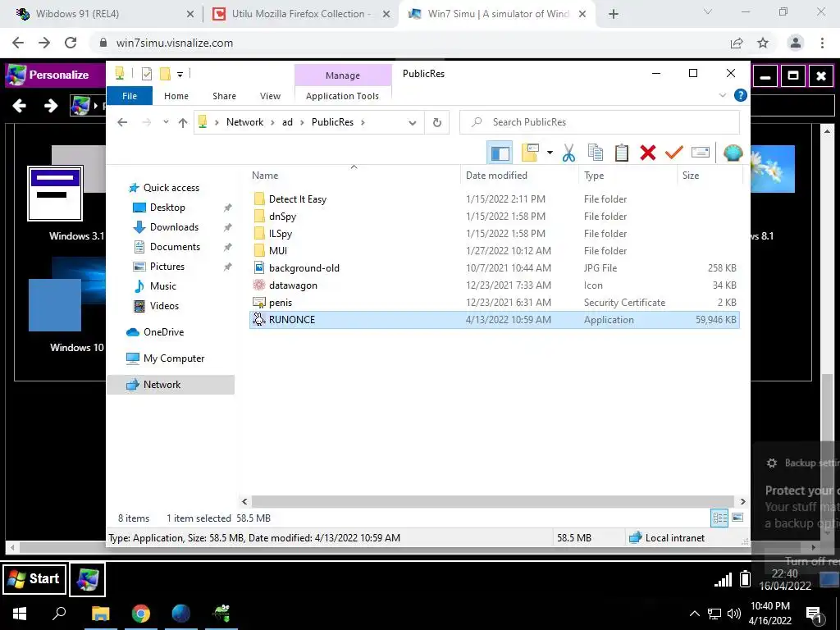Go up one folder level
This screenshot has width=840, height=630.
coord(183,123)
